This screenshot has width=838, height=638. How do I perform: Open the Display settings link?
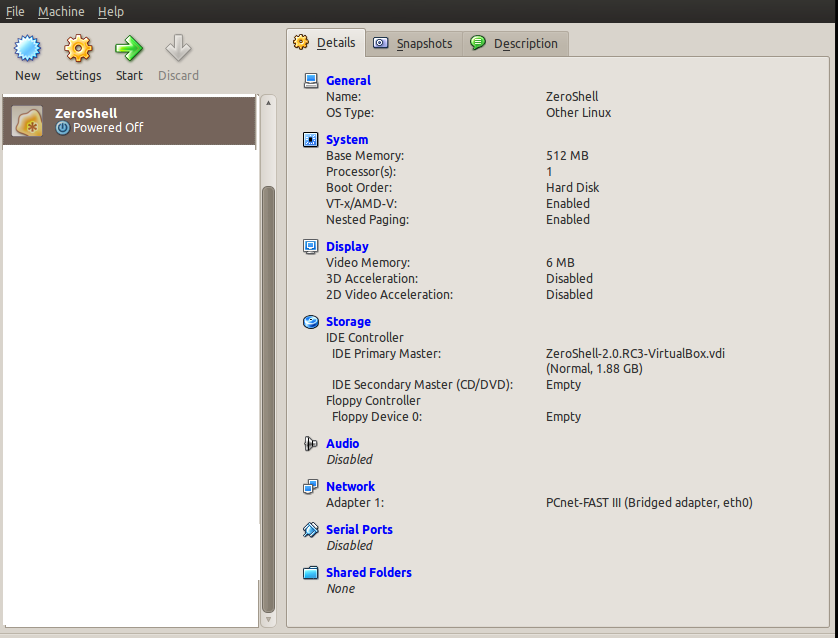[x=347, y=247]
